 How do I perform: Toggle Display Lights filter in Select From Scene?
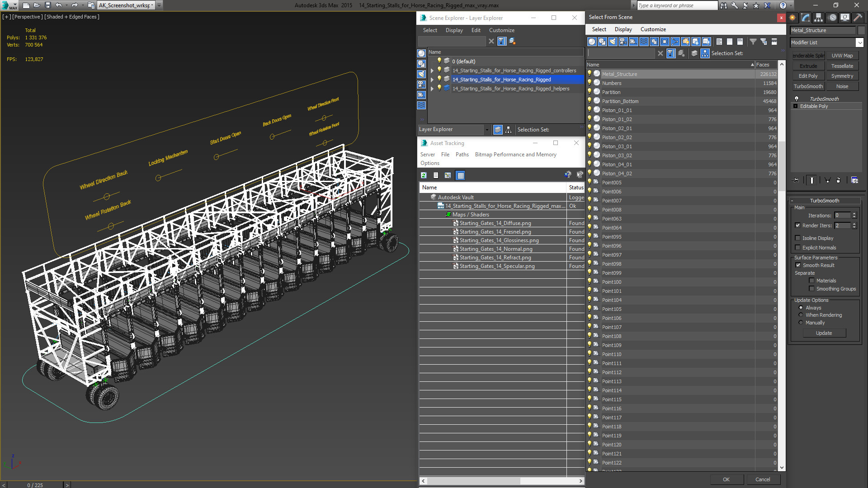(x=613, y=42)
